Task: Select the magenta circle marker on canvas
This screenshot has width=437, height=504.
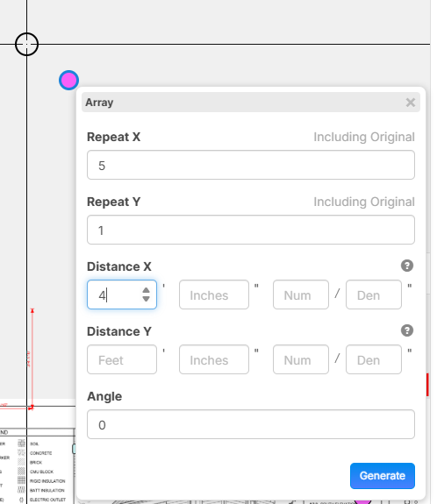Action: click(68, 80)
